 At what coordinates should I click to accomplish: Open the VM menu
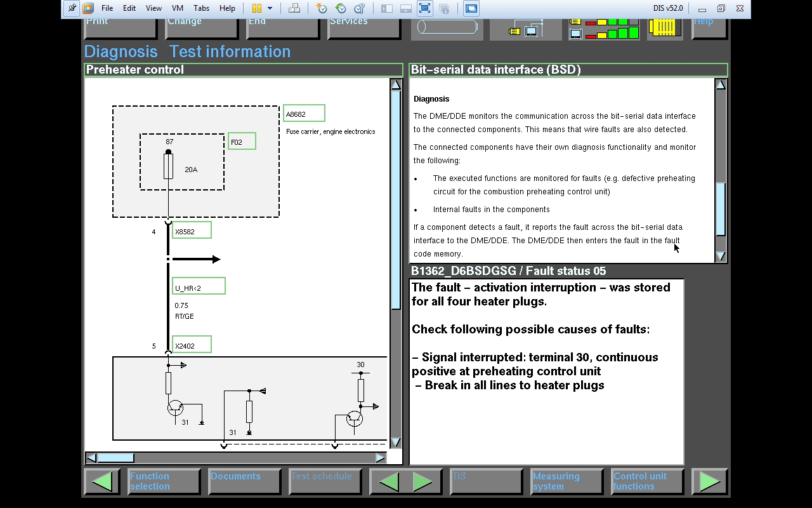tap(178, 8)
